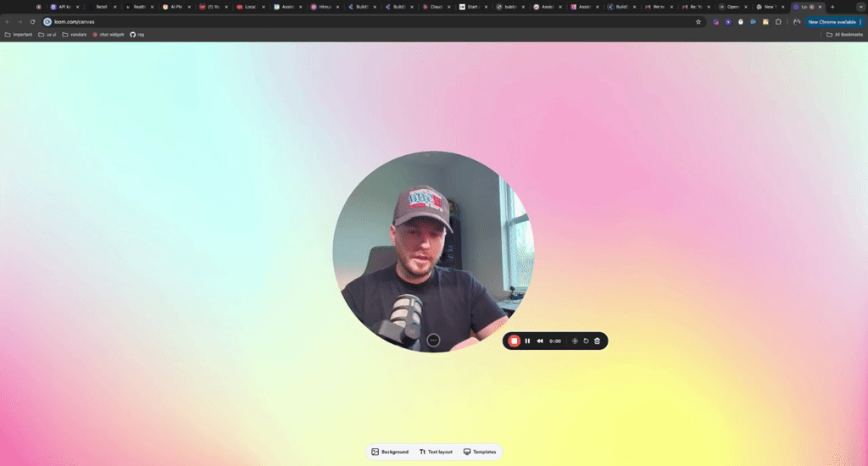Open camera bubble options ellipsis
Image resolution: width=868 pixels, height=466 pixels.
tap(433, 341)
